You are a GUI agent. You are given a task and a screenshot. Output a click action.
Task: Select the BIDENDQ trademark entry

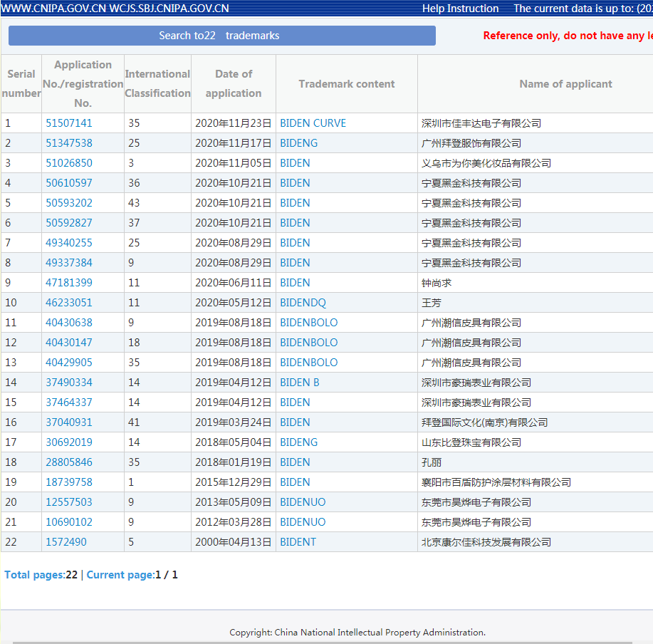(x=303, y=303)
